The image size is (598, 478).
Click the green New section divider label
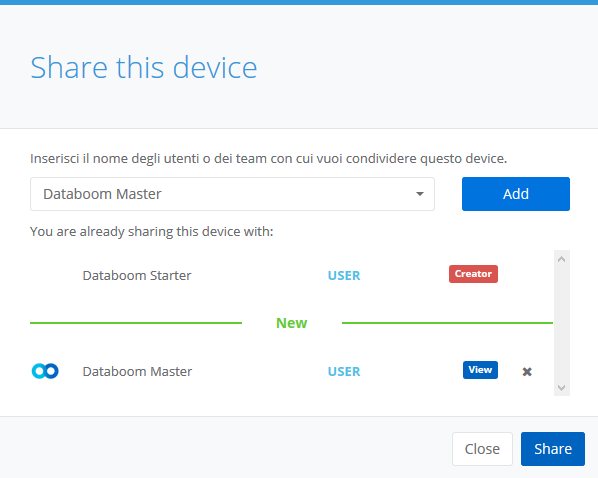click(291, 323)
